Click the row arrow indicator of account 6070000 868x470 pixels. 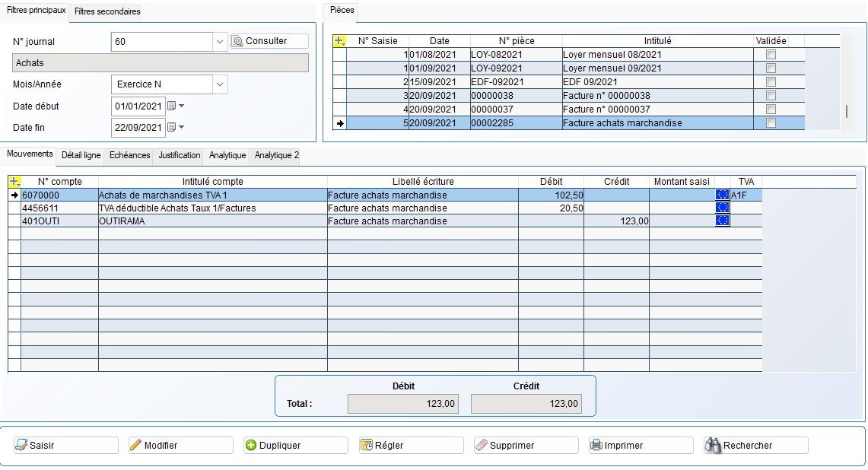[15, 195]
